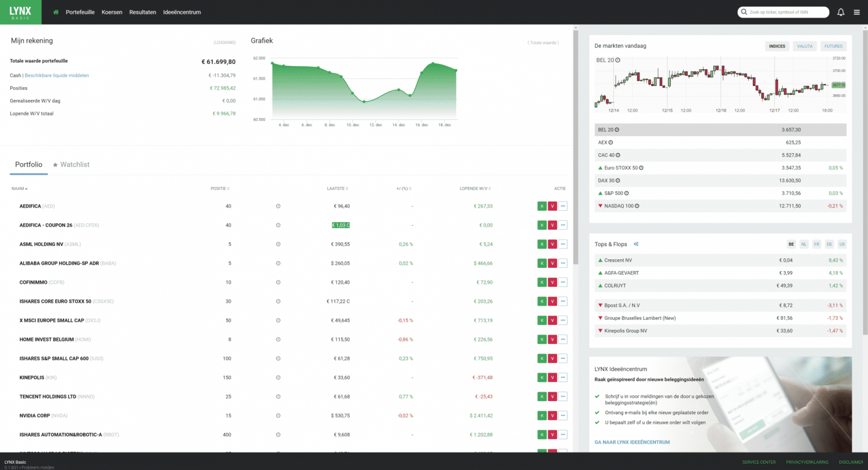868x470 pixels.
Task: Click the LYNX Basic logo
Action: 20,12
